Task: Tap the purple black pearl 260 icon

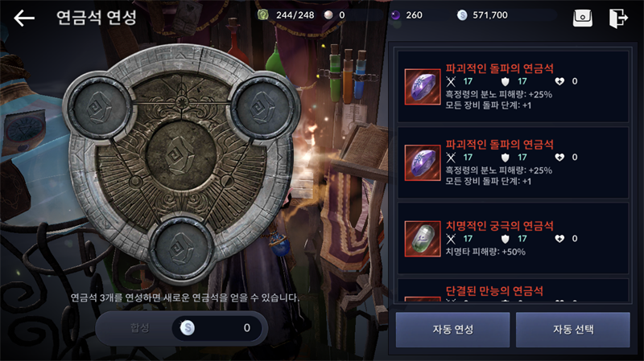Action: [395, 15]
